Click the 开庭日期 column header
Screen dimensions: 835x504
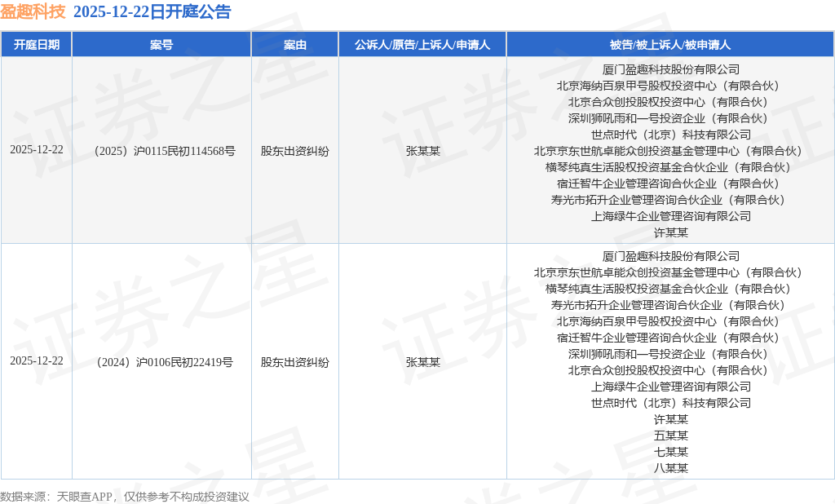point(36,45)
